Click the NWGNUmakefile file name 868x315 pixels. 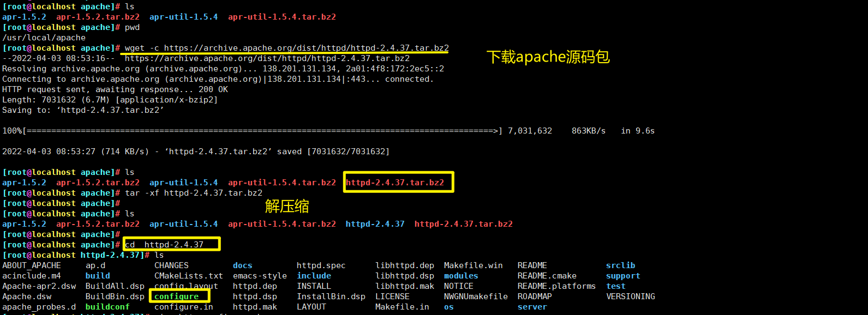pyautogui.click(x=476, y=296)
